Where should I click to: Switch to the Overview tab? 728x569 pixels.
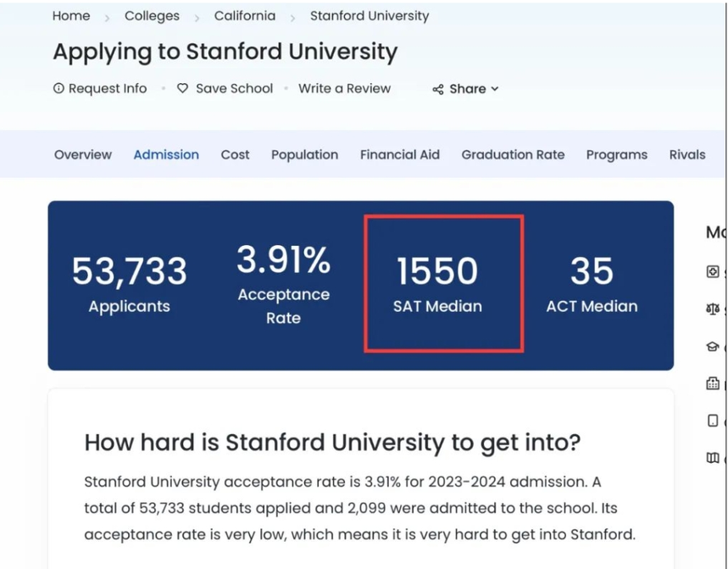(x=83, y=154)
